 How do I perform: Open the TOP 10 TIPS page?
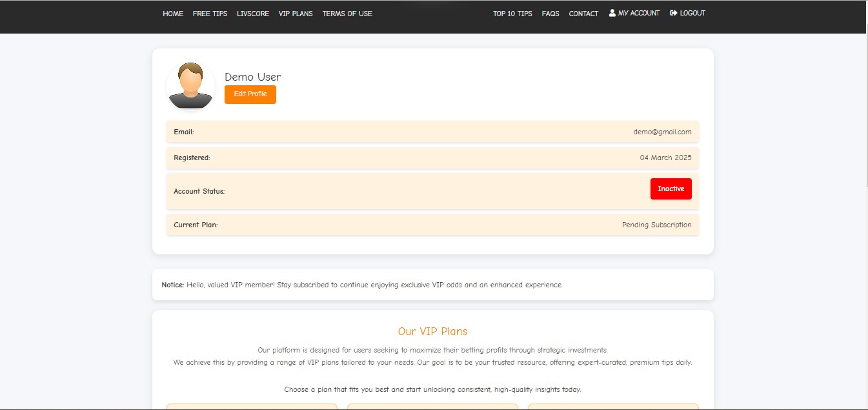coord(512,14)
